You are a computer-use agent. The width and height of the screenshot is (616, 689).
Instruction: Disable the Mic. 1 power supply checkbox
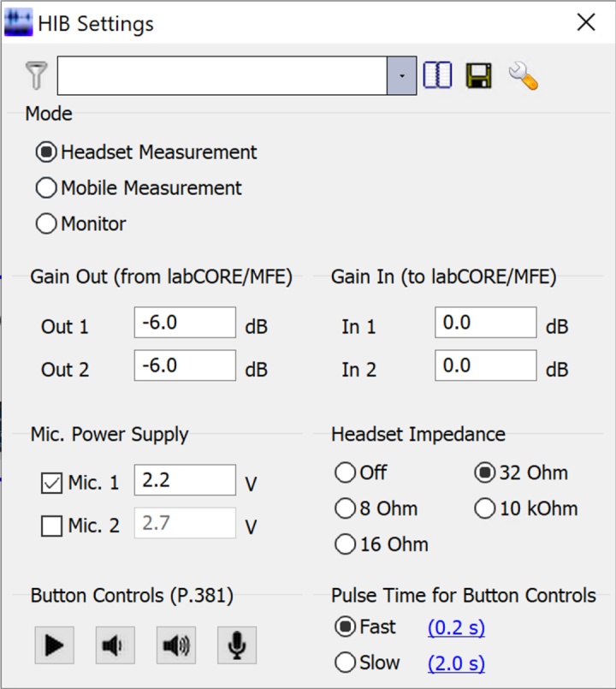[x=51, y=483]
